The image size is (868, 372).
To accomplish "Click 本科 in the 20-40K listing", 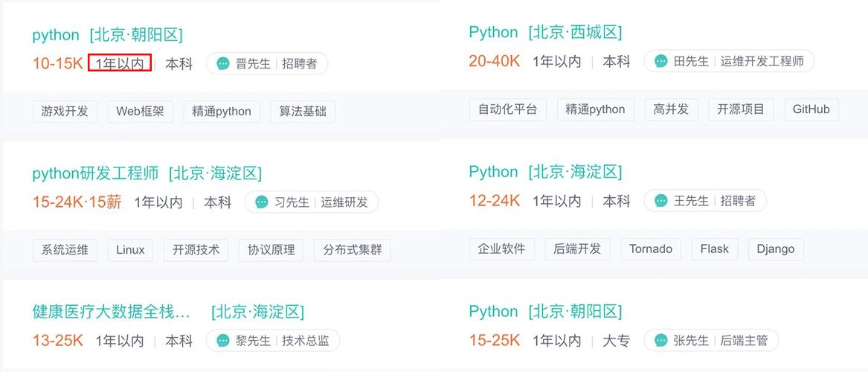I will click(x=616, y=62).
